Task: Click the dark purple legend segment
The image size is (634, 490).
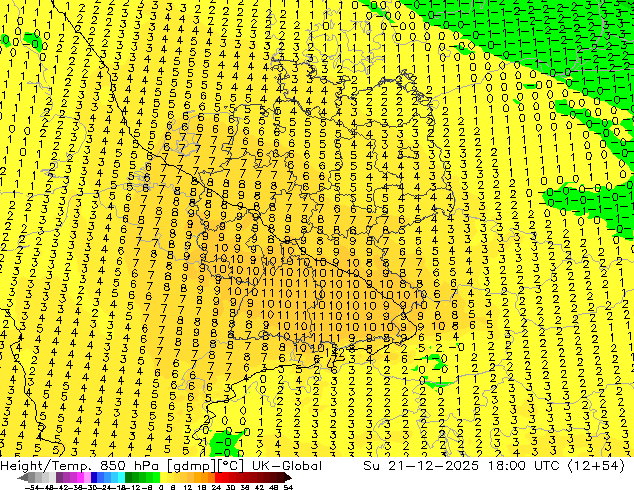Action: coord(59,478)
